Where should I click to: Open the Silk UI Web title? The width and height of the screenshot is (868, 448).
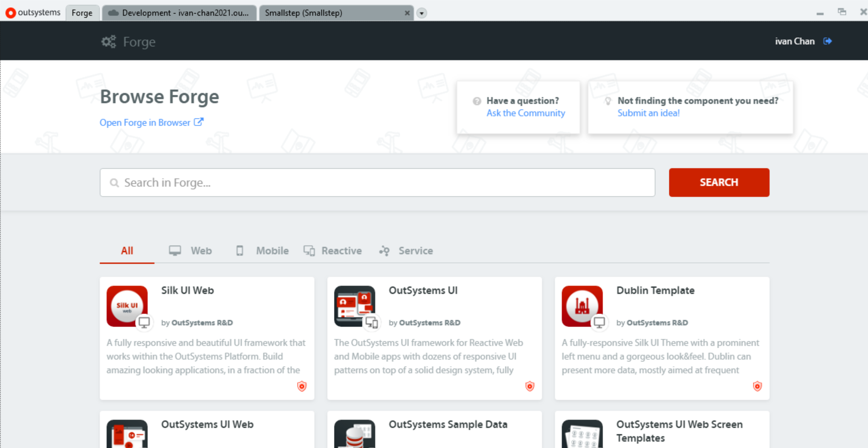point(187,290)
